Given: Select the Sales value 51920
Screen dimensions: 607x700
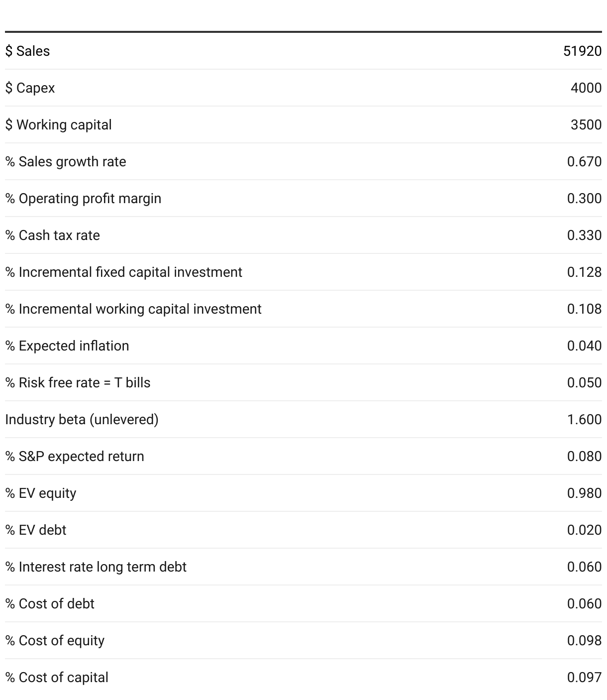Looking at the screenshot, I should click(x=582, y=51).
